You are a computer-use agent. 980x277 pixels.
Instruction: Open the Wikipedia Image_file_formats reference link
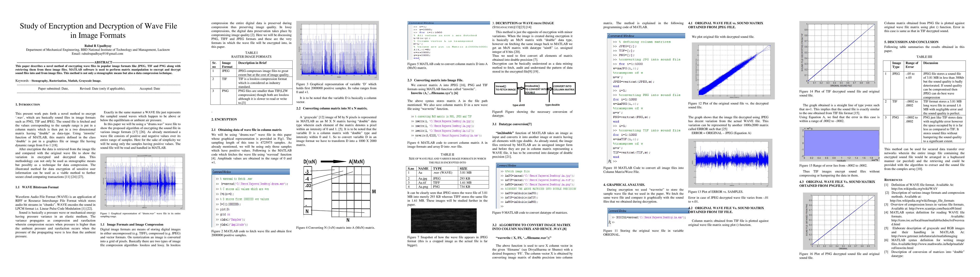click(922, 200)
